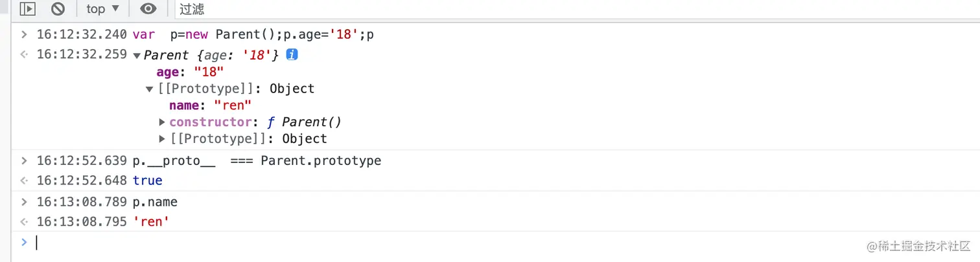Focus the 过滤 filter input field
The height and width of the screenshot is (262, 980).
tap(454, 9)
